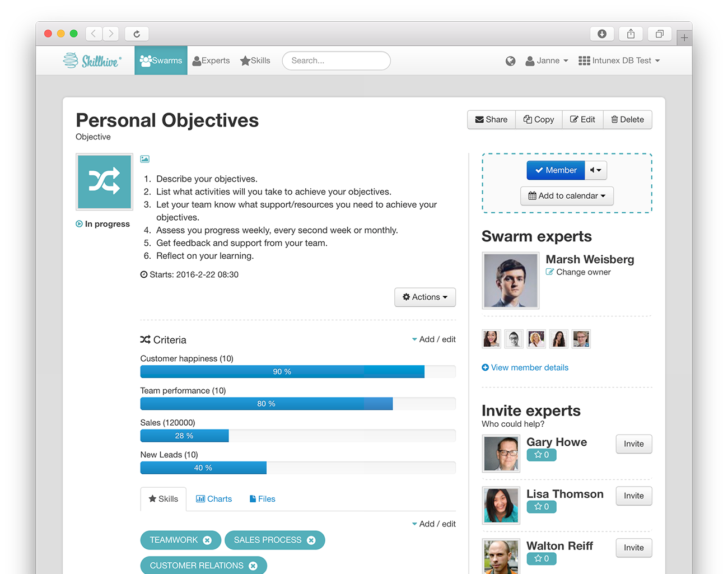Open the notification sound dropdown next to Member
The image size is (728, 574).
point(596,170)
